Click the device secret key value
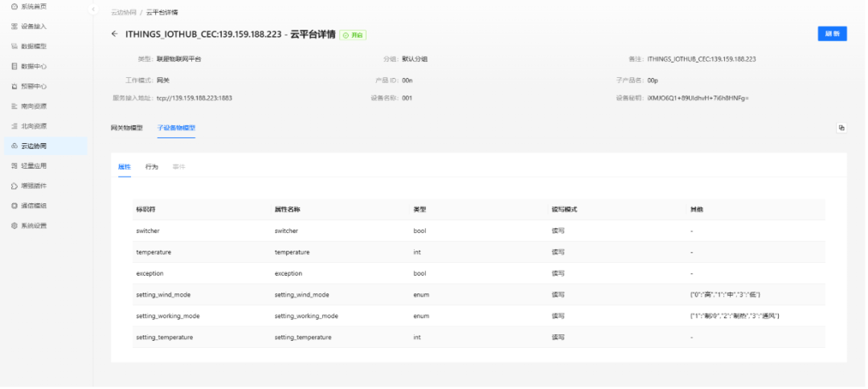868x389 pixels. tap(698, 98)
